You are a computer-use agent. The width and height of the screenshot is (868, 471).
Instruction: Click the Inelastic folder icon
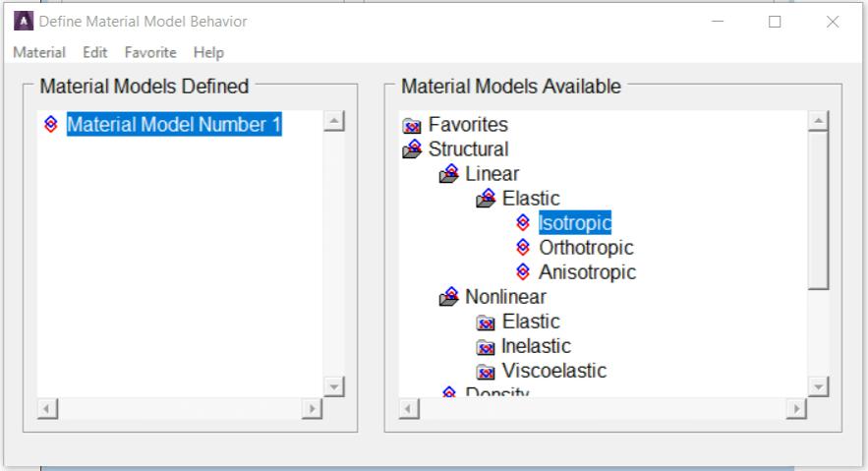click(x=485, y=347)
